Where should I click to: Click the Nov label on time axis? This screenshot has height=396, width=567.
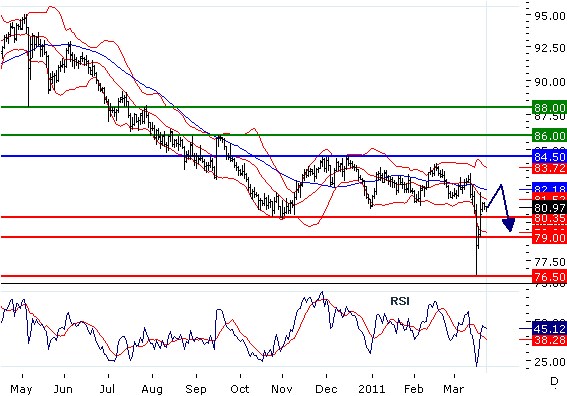(282, 389)
